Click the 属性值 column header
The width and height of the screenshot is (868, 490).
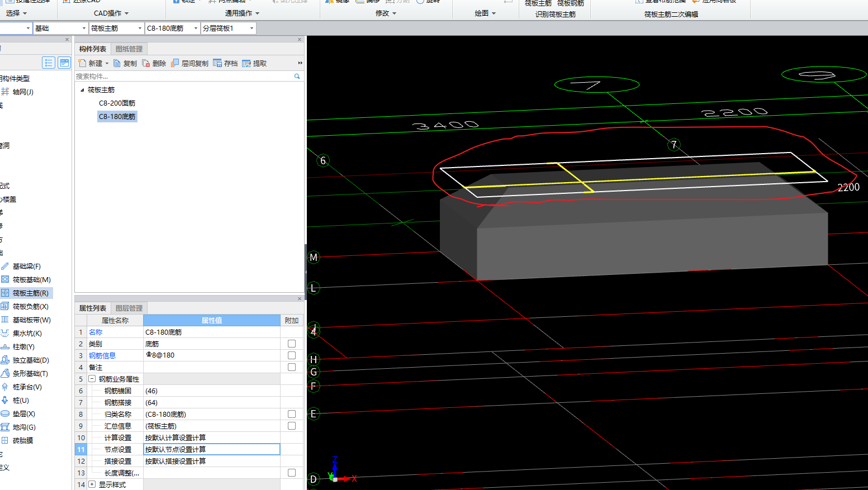(212, 321)
